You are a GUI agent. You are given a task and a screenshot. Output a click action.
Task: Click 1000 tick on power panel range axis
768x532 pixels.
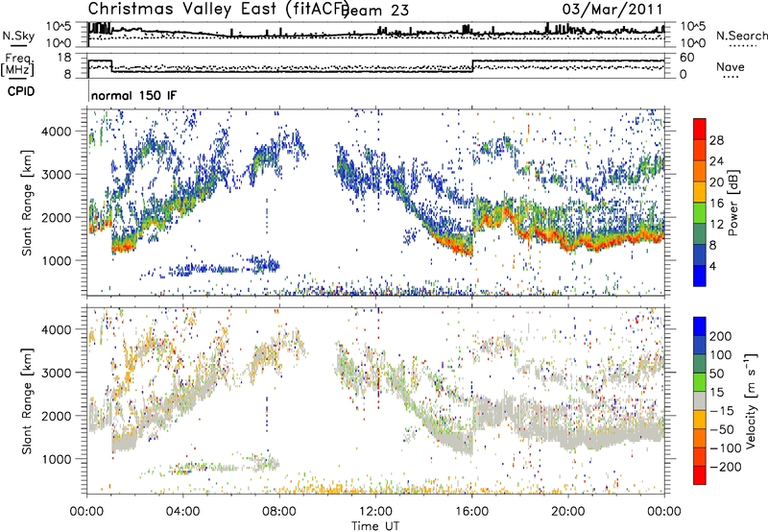tap(56, 260)
